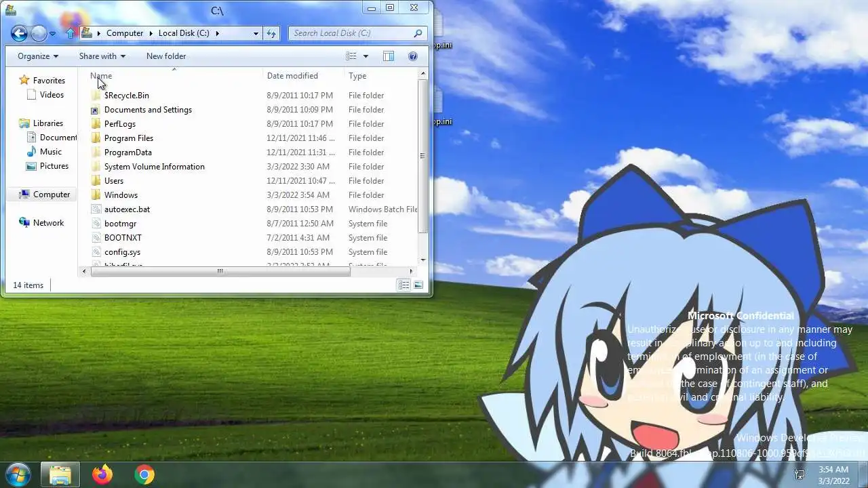The width and height of the screenshot is (868, 488).
Task: Change your view icon button
Action: coord(351,56)
